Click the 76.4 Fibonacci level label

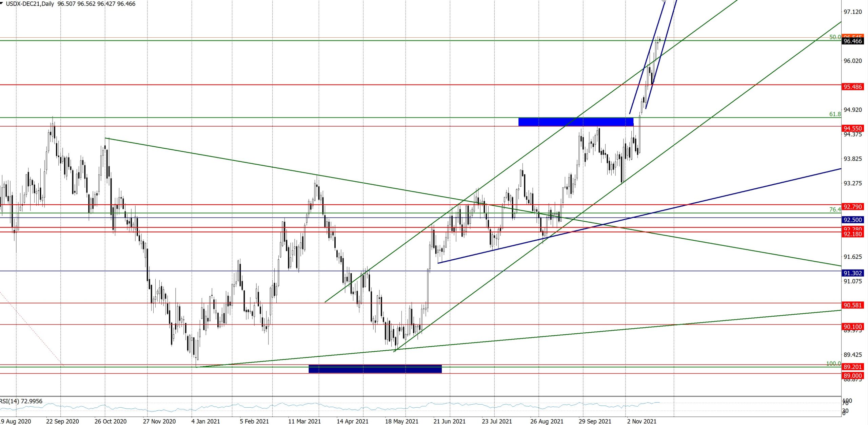835,209
